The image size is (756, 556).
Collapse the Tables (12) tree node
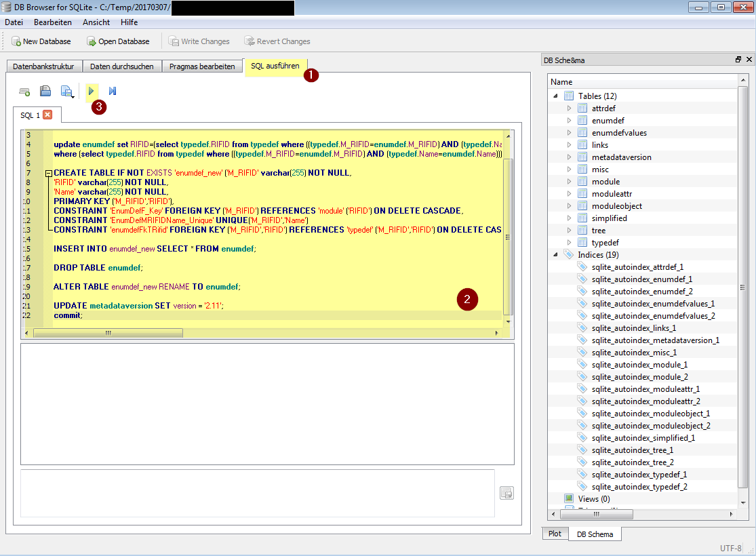tap(556, 96)
